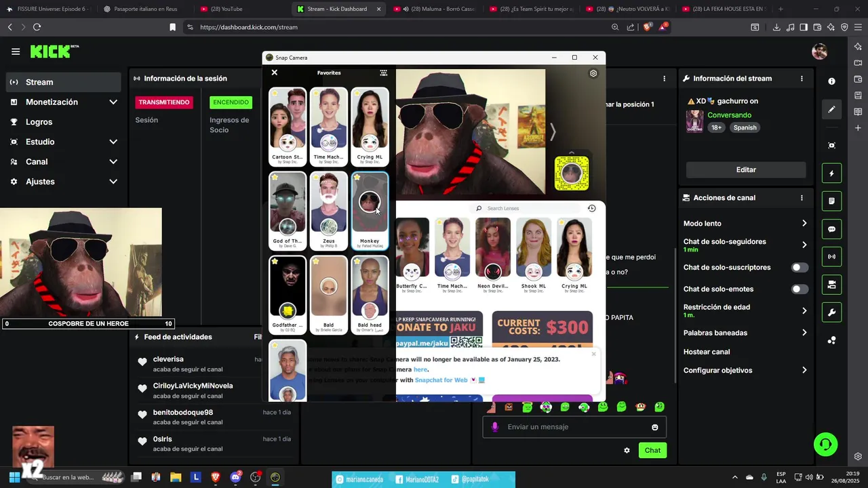The height and width of the screenshot is (488, 868).
Task: Click the lightning bolt quick-actions icon
Action: pyautogui.click(x=831, y=174)
